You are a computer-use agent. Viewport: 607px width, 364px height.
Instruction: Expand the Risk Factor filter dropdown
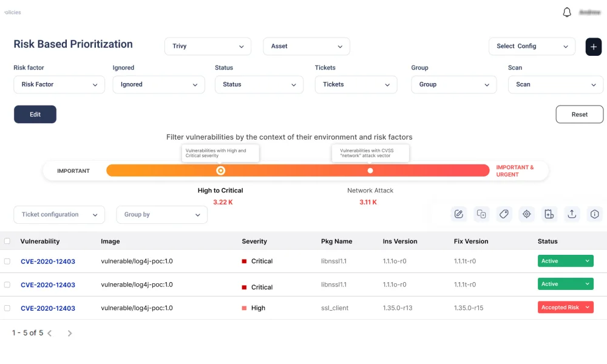[x=59, y=85]
